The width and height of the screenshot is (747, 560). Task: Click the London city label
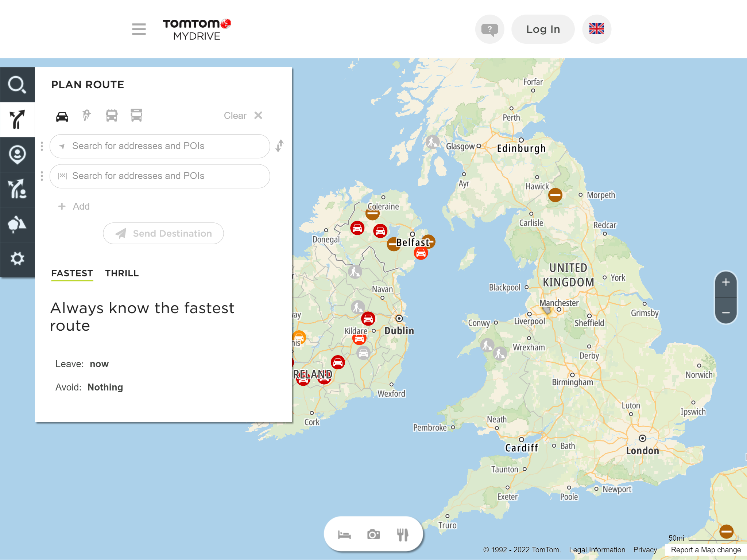(643, 451)
